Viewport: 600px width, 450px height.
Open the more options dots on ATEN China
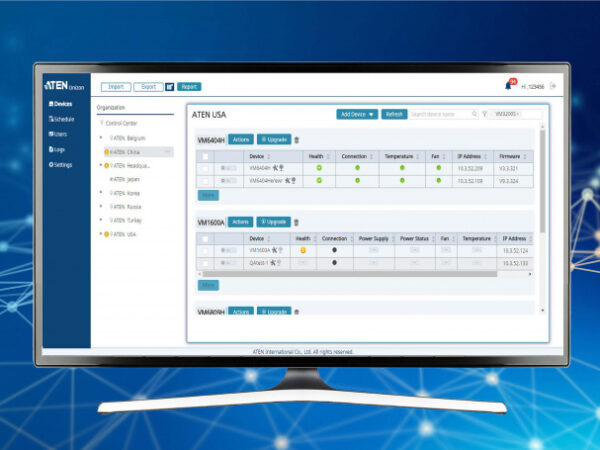tap(168, 152)
